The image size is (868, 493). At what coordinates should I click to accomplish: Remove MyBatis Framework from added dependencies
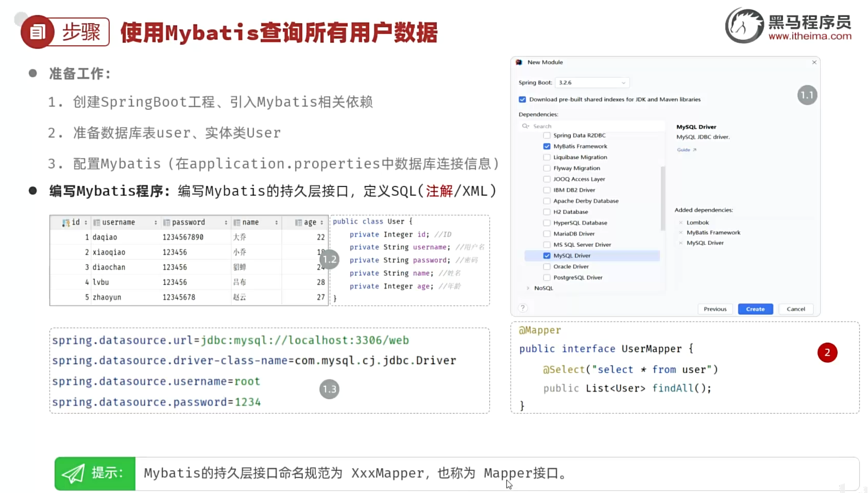pos(680,233)
